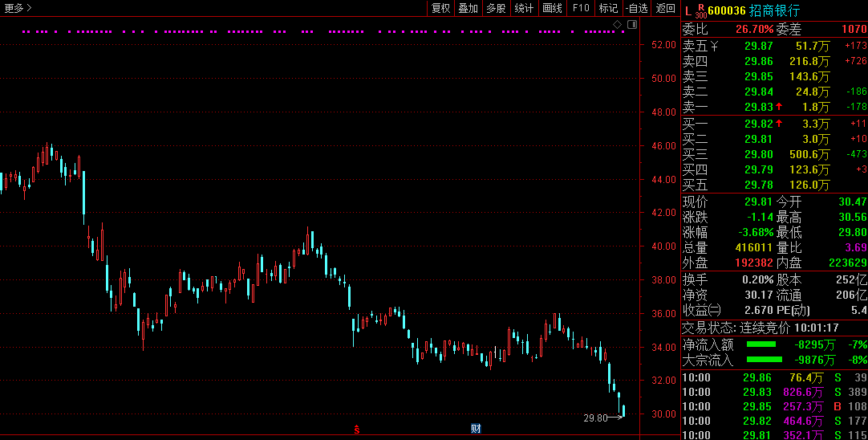Click the R300 index badge next to stock code
The image size is (868, 440).
[700, 10]
